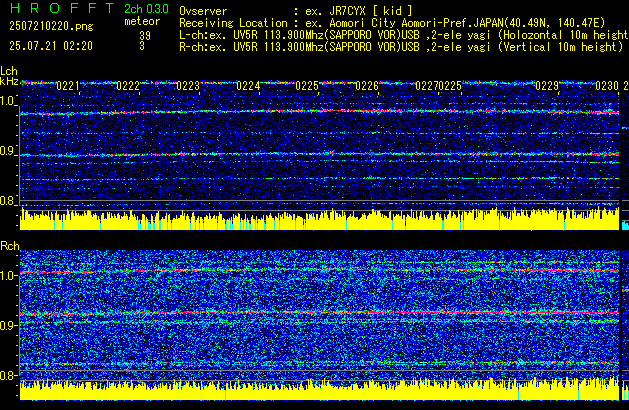The image size is (629, 410).
Task: Select the 0.8 label on Rch axis
Action: pyautogui.click(x=8, y=375)
